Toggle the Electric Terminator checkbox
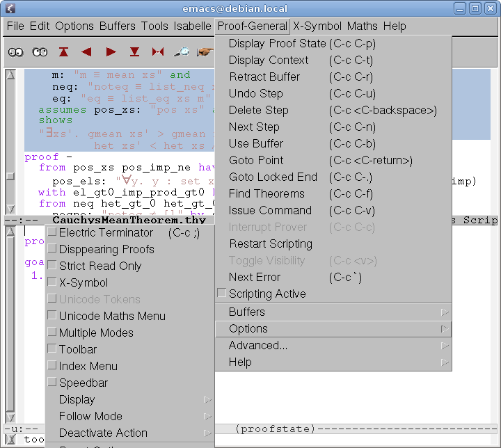 pos(53,232)
